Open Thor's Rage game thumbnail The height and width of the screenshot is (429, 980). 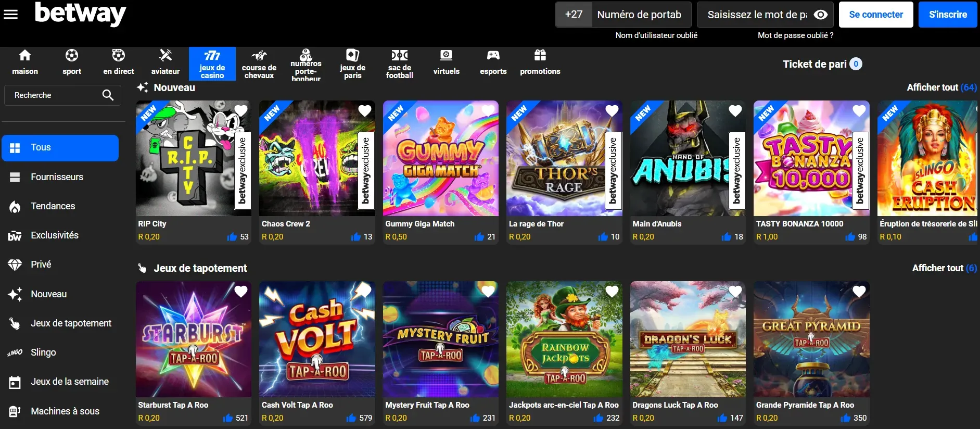tap(564, 158)
